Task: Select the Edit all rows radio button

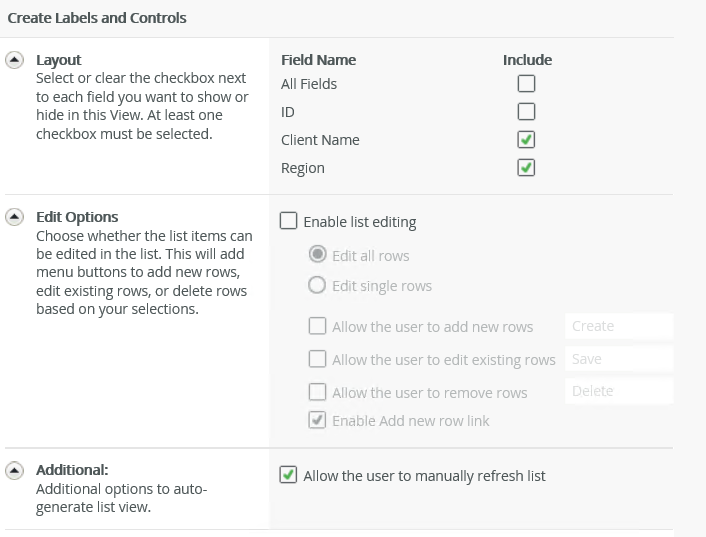Action: click(x=317, y=255)
